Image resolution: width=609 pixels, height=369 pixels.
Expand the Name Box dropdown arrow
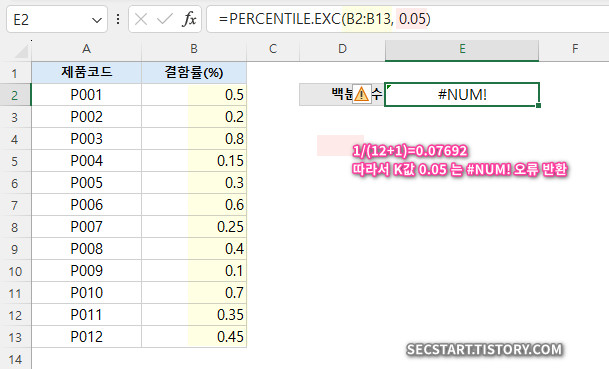97,19
